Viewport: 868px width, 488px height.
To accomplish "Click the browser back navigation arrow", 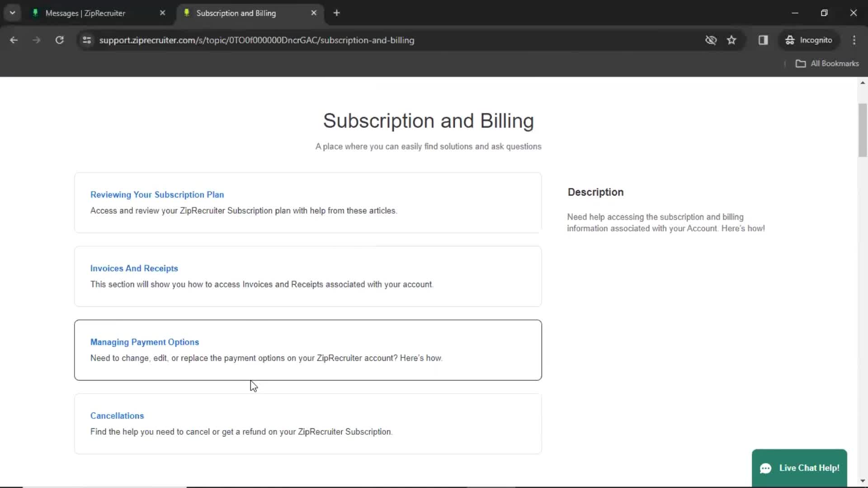I will click(x=14, y=40).
